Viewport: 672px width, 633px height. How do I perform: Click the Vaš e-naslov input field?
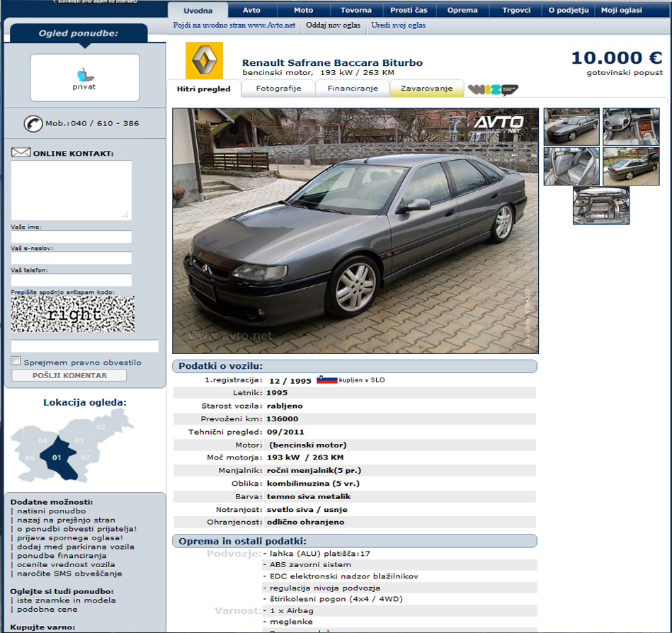point(71,258)
